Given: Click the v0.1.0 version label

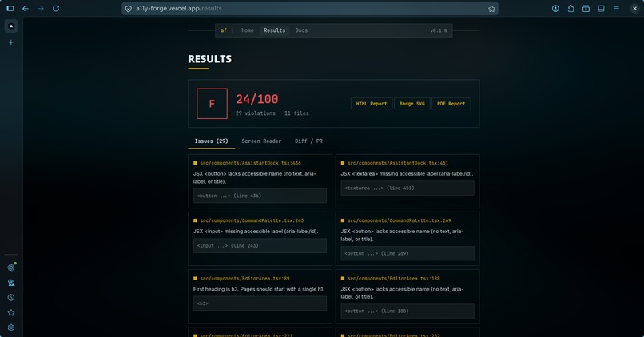Looking at the screenshot, I should pyautogui.click(x=438, y=30).
